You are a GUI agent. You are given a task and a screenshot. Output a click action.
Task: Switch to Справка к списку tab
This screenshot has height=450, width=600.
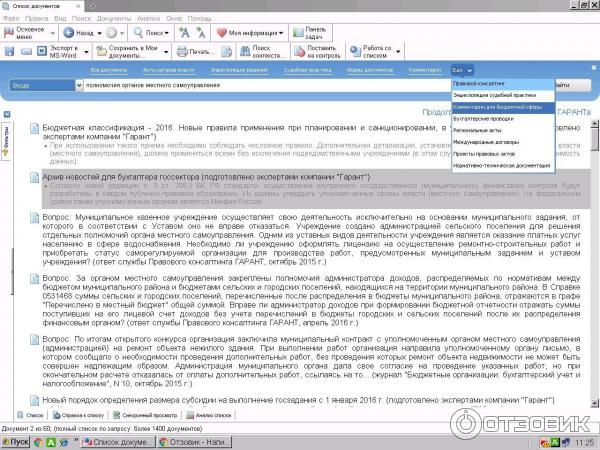78,415
